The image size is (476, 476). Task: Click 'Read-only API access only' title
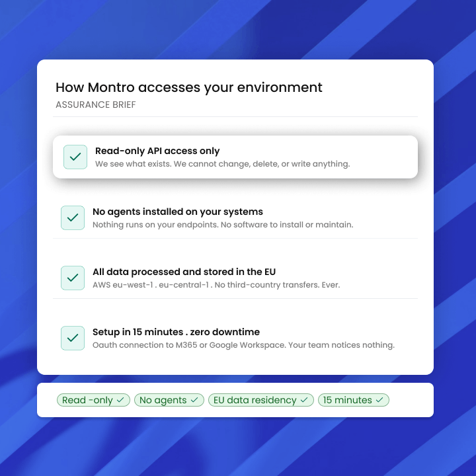coord(157,151)
